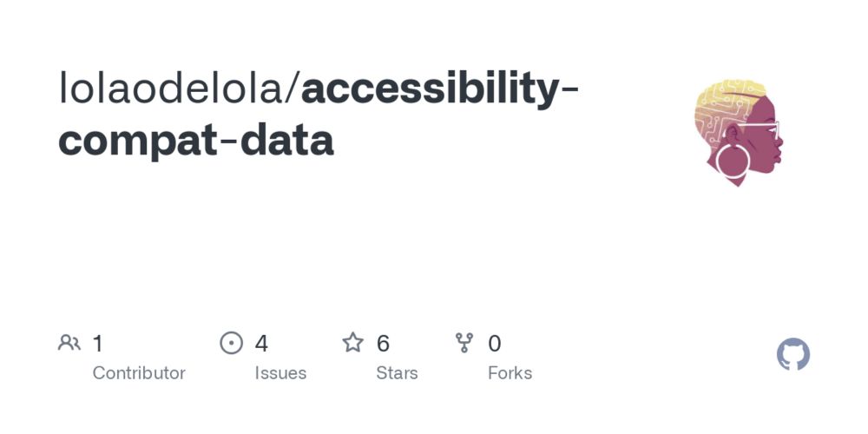Screen dimensions: 868x434
Task: Click the issues circle-dot icon
Action: (232, 343)
